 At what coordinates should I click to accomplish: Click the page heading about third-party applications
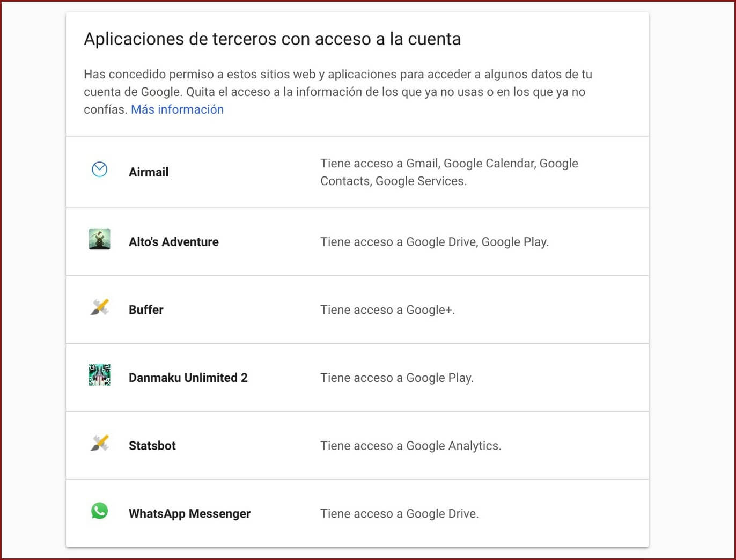click(272, 39)
